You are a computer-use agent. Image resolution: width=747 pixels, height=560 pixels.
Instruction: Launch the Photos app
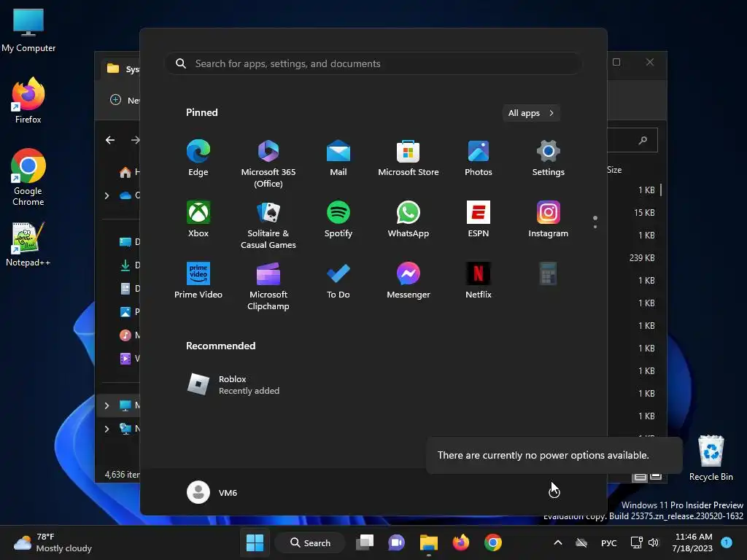[x=479, y=158]
